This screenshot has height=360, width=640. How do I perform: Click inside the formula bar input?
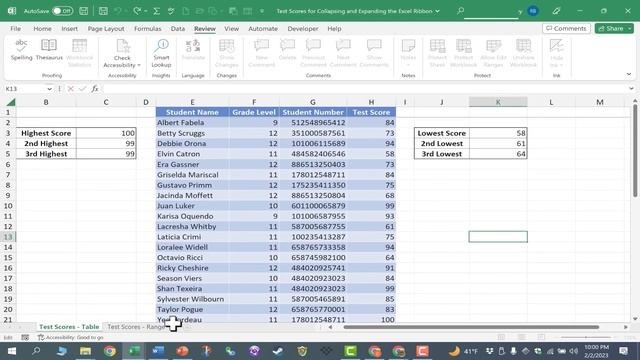tap(364, 89)
